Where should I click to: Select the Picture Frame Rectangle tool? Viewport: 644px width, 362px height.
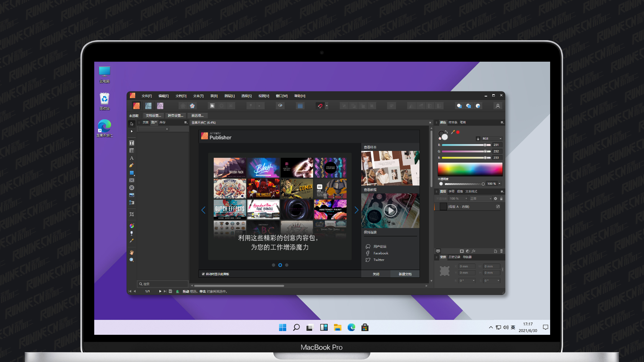pos(132,180)
